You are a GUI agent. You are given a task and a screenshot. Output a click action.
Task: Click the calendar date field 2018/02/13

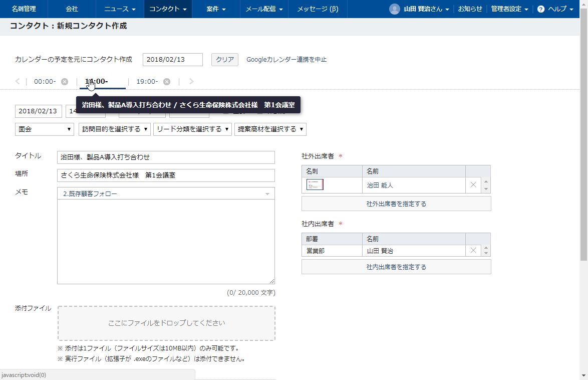click(x=172, y=59)
